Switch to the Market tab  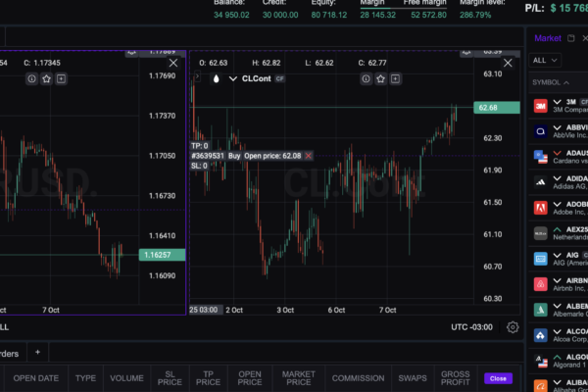pyautogui.click(x=548, y=38)
